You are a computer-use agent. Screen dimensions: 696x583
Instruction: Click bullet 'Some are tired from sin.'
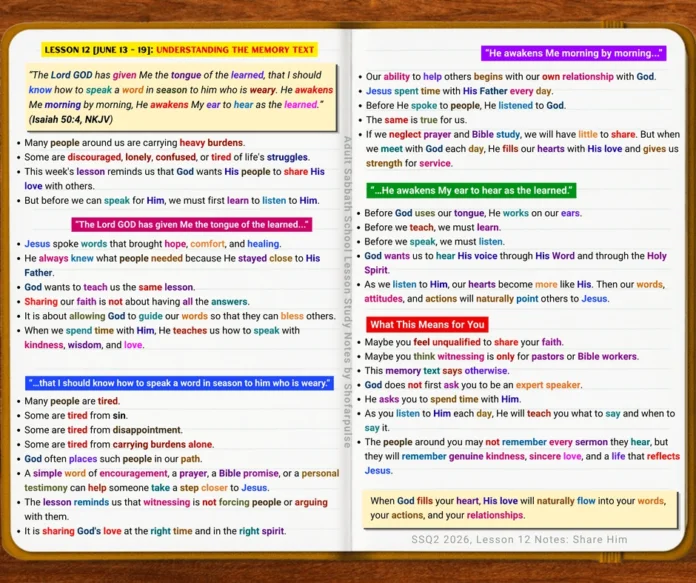(x=76, y=416)
